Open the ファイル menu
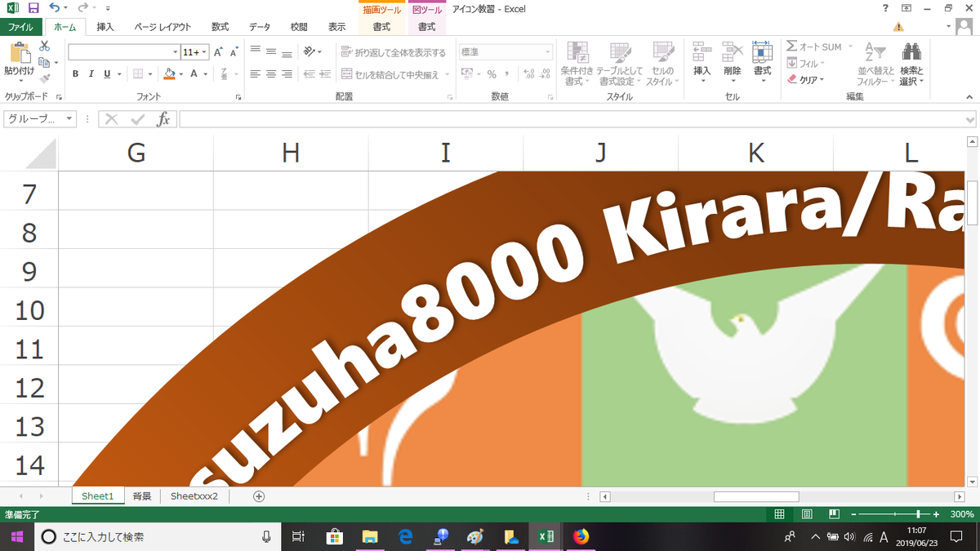This screenshot has height=551, width=980. coord(22,26)
